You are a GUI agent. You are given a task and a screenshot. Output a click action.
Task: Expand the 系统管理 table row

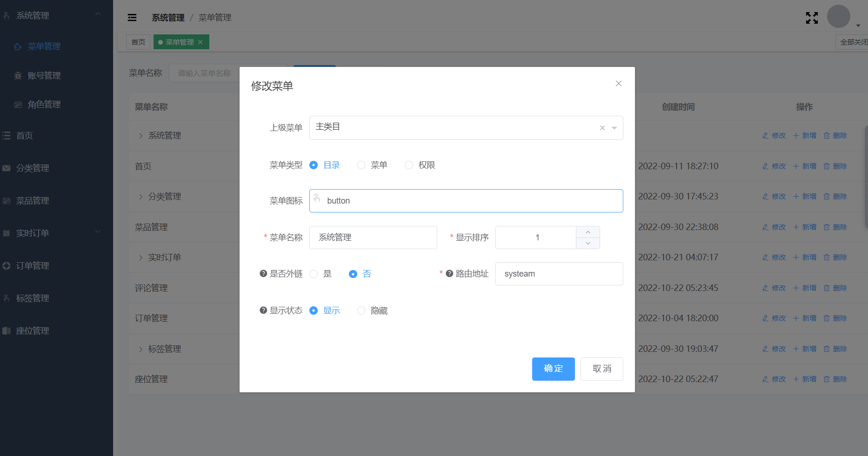140,136
